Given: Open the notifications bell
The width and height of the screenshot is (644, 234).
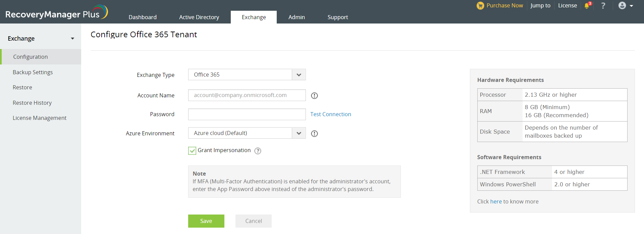Looking at the screenshot, I should tap(587, 6).
